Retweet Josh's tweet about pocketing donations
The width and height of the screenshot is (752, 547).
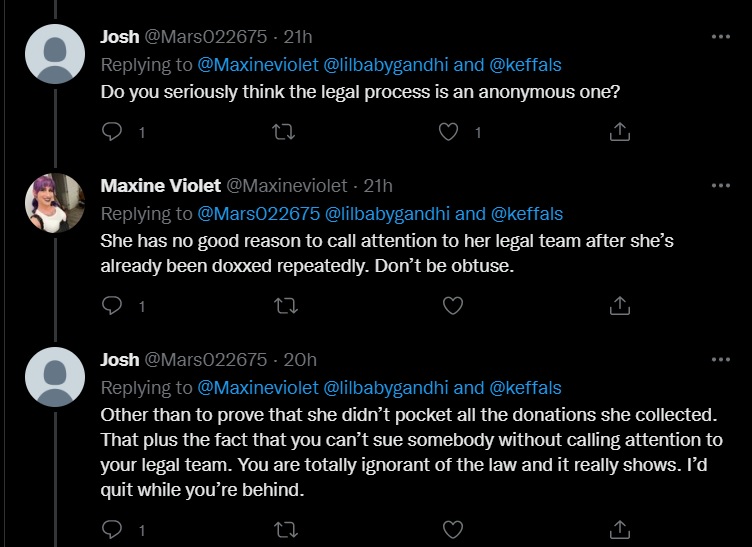tap(286, 530)
